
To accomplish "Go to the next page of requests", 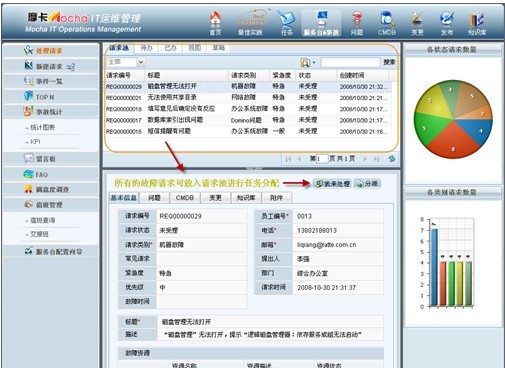I will point(365,159).
